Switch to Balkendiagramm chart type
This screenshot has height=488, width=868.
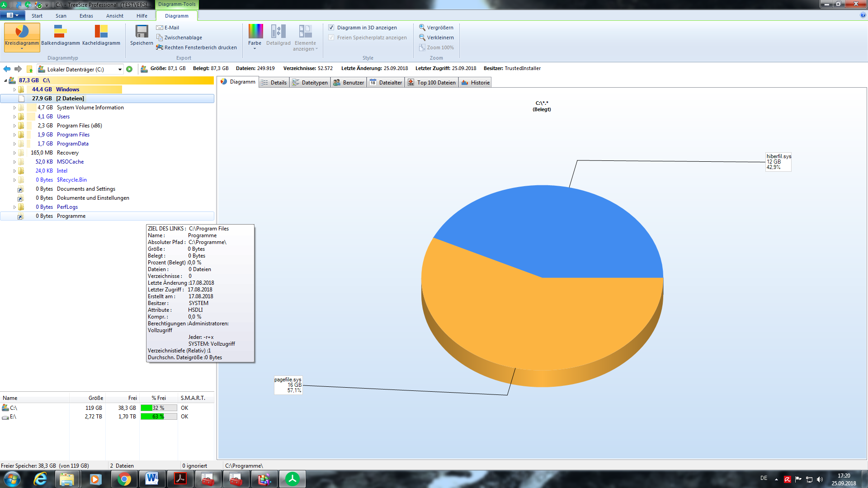[60, 32]
